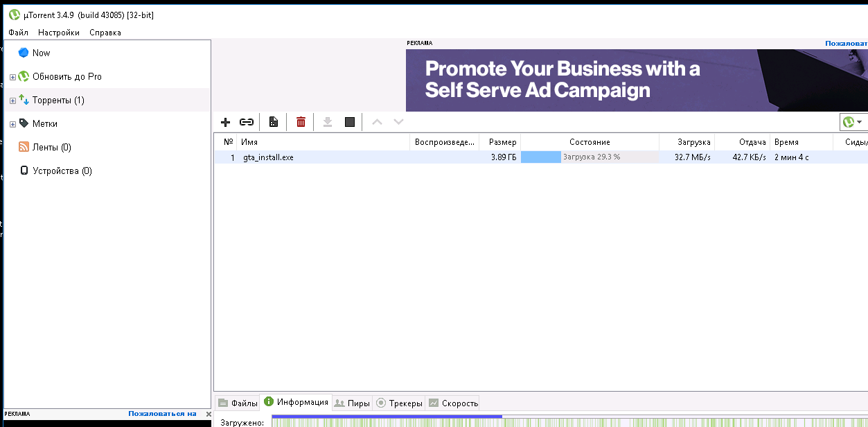Click the Add Torrent from URL link icon
This screenshot has width=868, height=427.
pos(247,122)
